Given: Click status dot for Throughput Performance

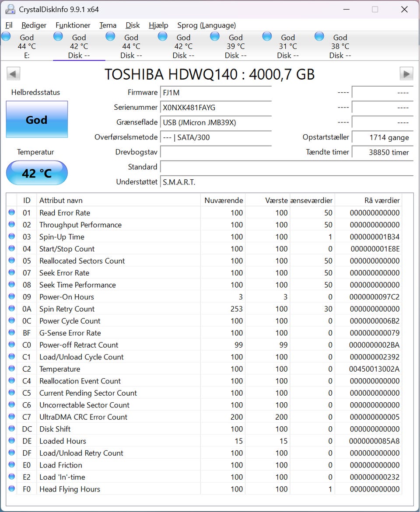Looking at the screenshot, I should coord(12,224).
